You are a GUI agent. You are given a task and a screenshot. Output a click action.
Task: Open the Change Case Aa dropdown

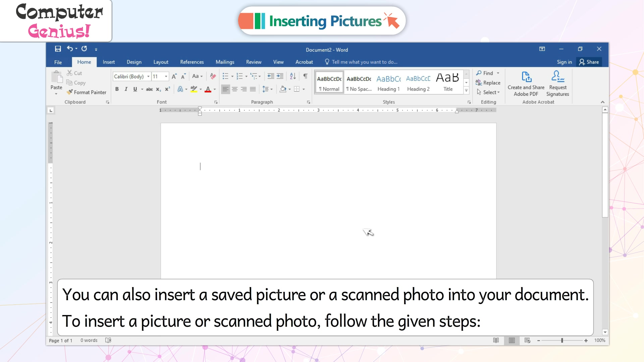197,76
